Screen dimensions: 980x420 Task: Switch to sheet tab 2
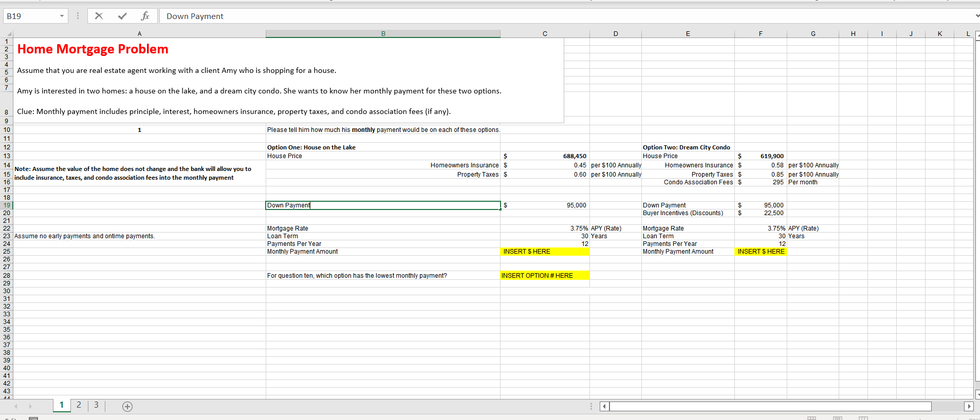[x=79, y=405]
